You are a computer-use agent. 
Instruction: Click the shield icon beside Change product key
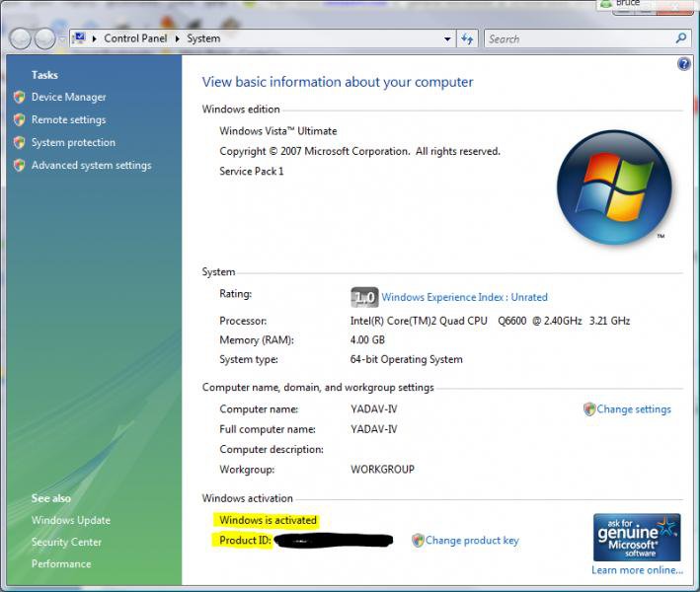coord(418,541)
